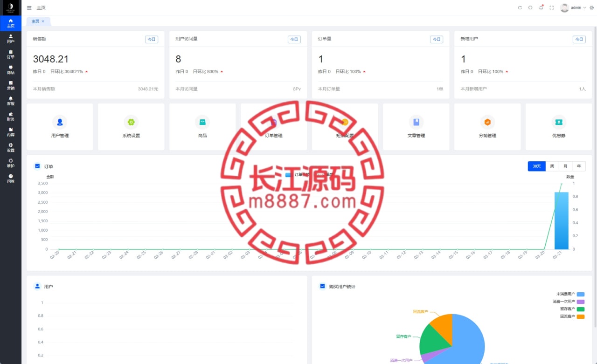Switch the order chart to 年
This screenshot has width=597, height=364.
coord(579,166)
